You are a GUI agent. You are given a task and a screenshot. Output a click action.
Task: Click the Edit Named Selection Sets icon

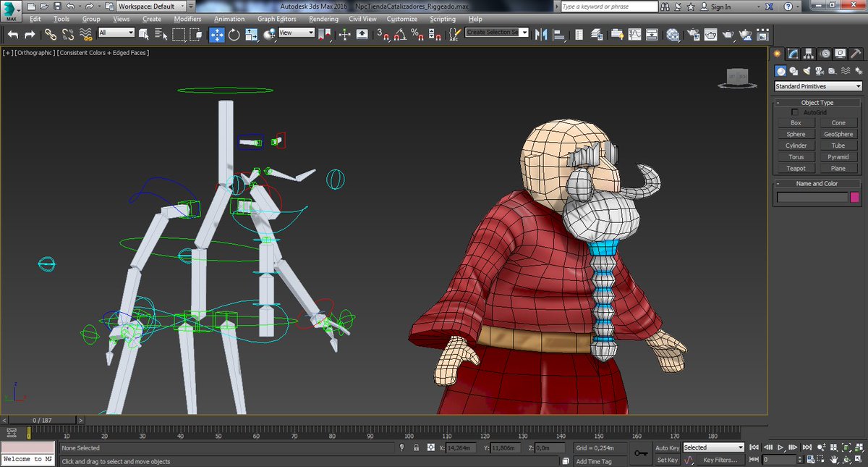click(x=455, y=34)
